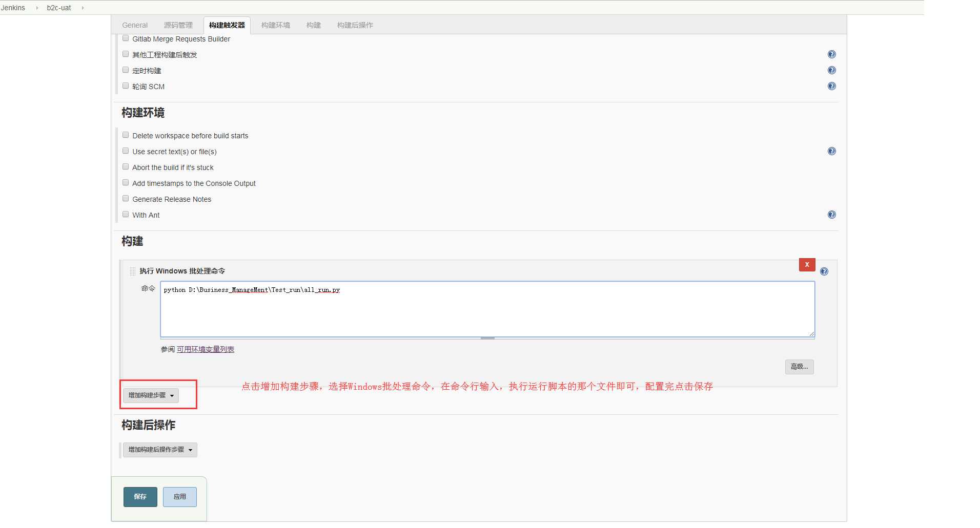980x528 pixels.
Task: Click the command textarea resize grip corner
Action: (x=812, y=334)
